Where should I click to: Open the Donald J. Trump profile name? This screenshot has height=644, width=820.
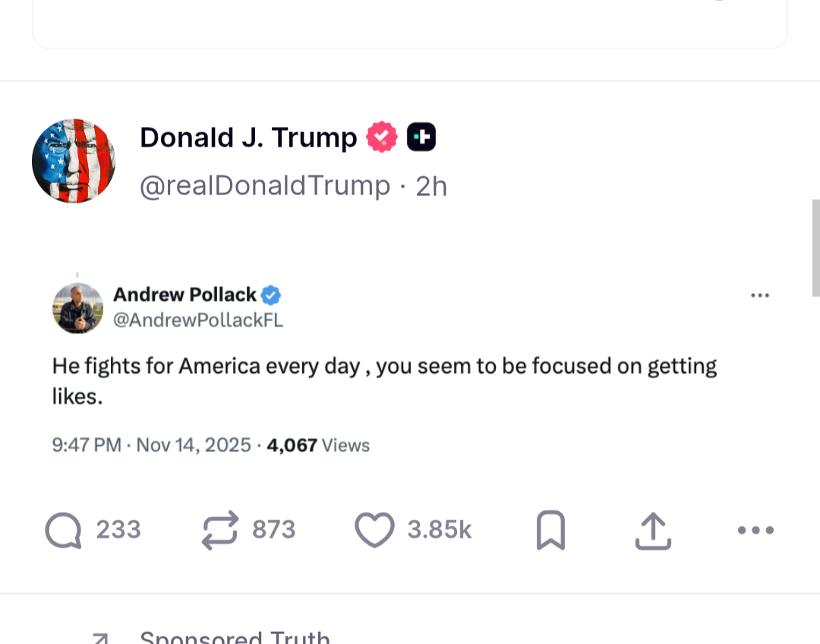click(x=248, y=137)
